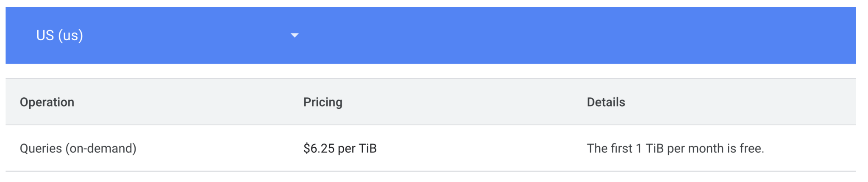868x182 pixels.
Task: Select the Operation column header
Action: (x=47, y=102)
